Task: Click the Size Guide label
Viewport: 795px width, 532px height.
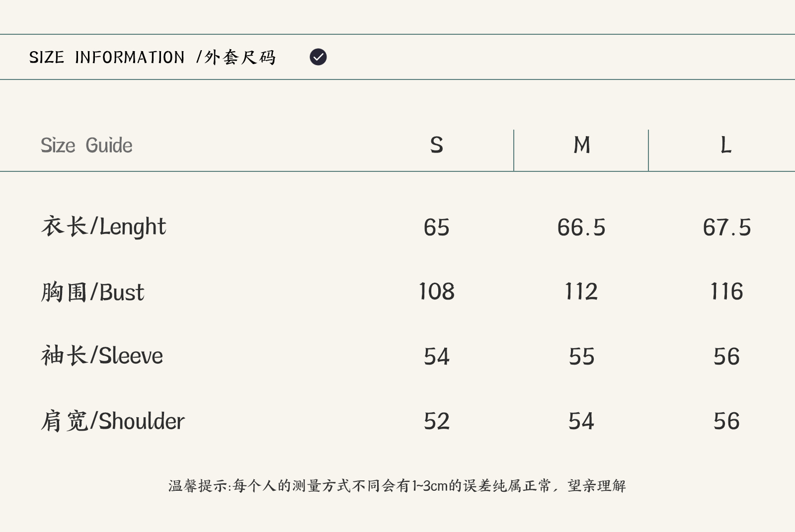Action: [x=86, y=146]
